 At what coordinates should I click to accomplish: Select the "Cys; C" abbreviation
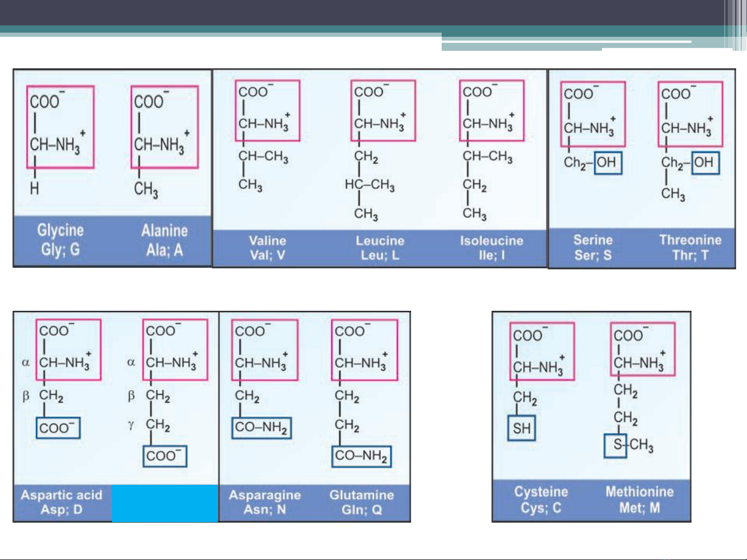click(x=541, y=508)
